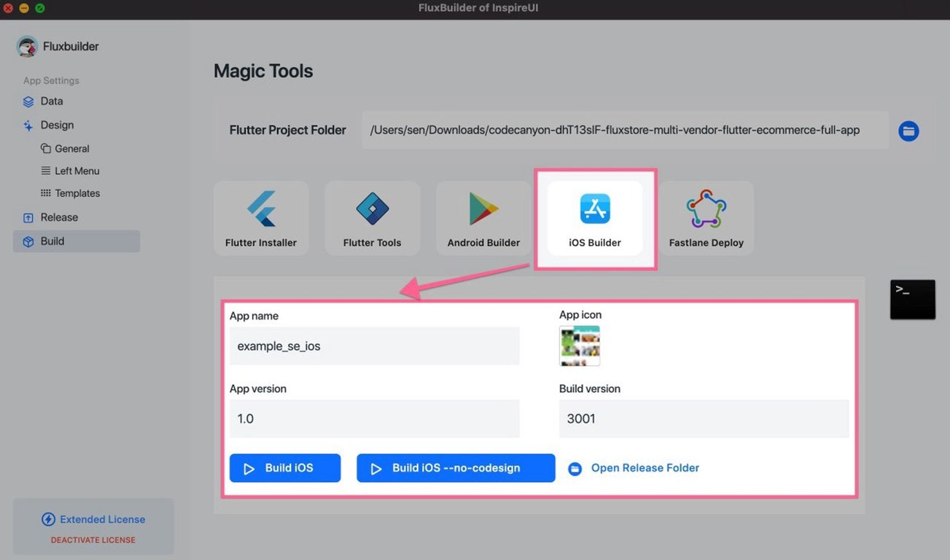Screen dimensions: 950x560
Task: Select General under Design
Action: pos(72,149)
